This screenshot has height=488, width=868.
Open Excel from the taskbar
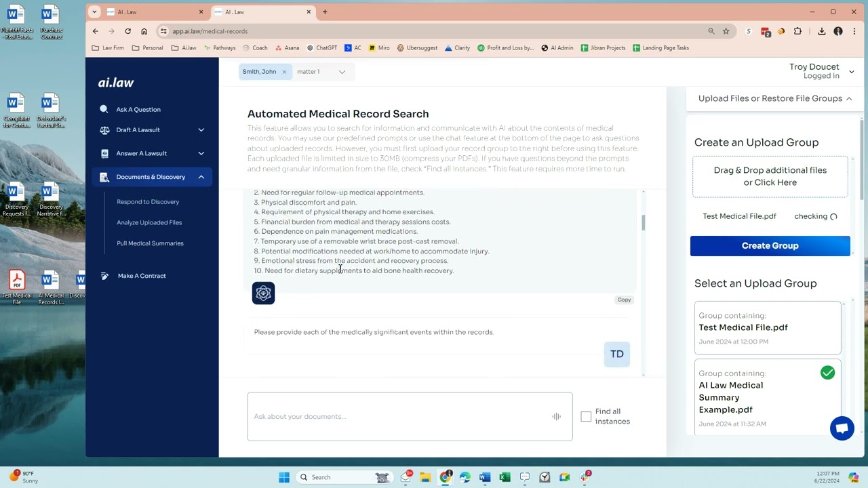coord(505,477)
